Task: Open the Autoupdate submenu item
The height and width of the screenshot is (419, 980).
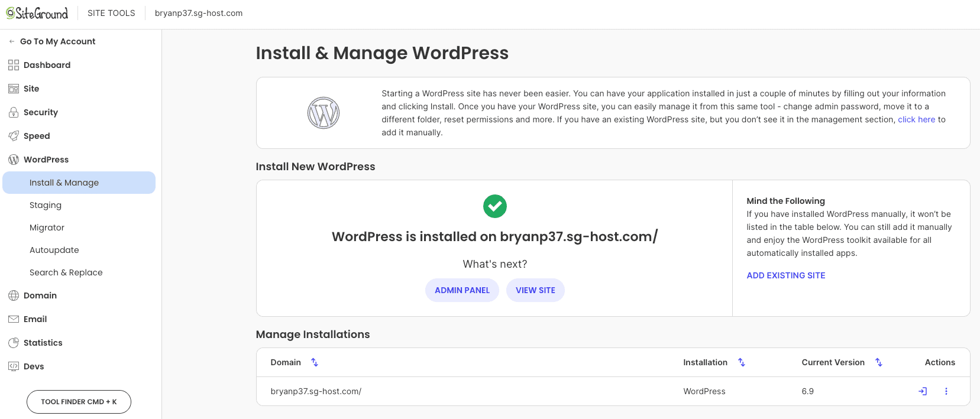Action: pyautogui.click(x=79, y=250)
